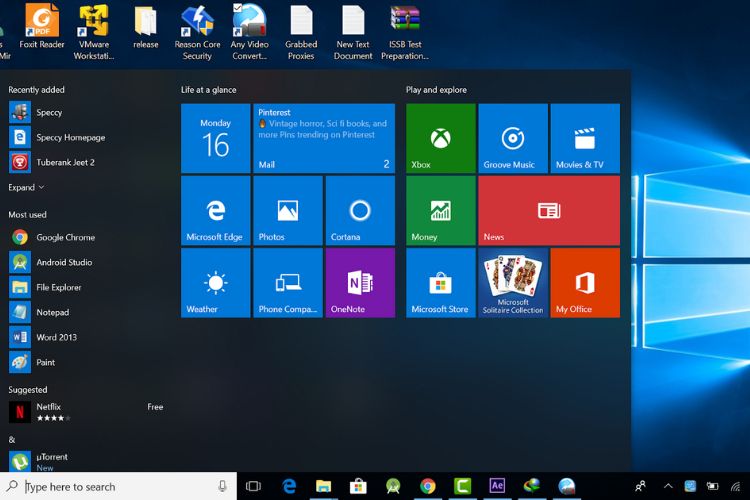Open the Monday 16 calendar tile
The height and width of the screenshot is (500, 750).
[215, 138]
